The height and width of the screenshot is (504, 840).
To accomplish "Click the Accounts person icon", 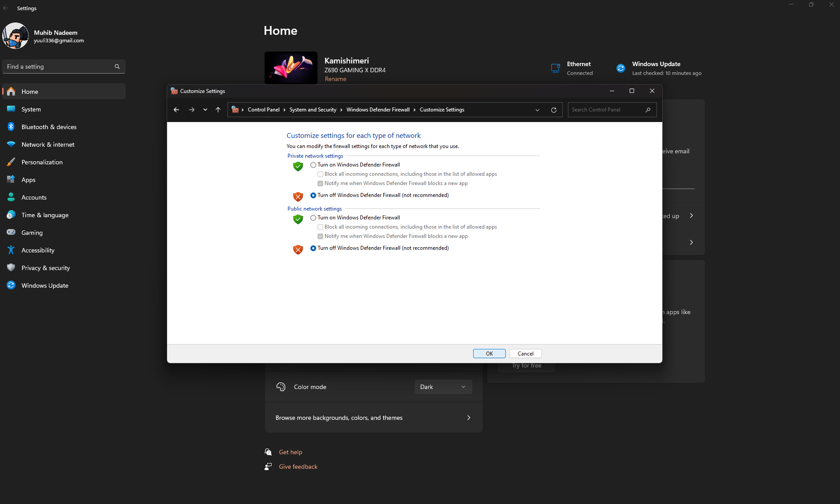I will [x=11, y=197].
